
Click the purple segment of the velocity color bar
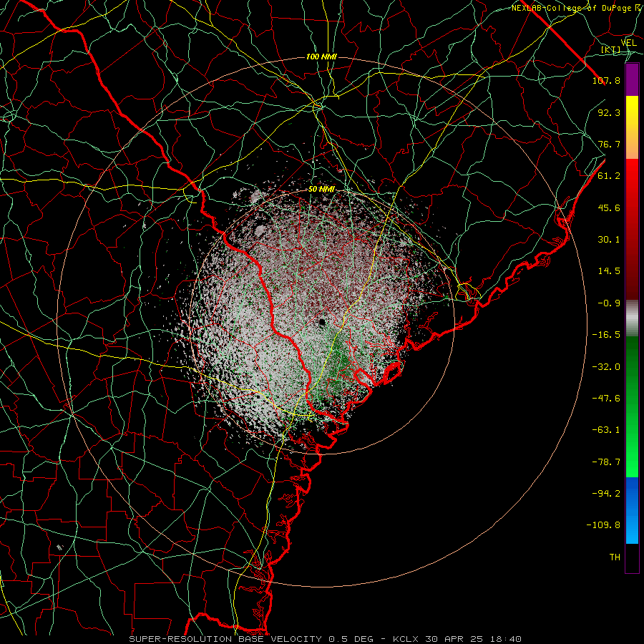632,79
